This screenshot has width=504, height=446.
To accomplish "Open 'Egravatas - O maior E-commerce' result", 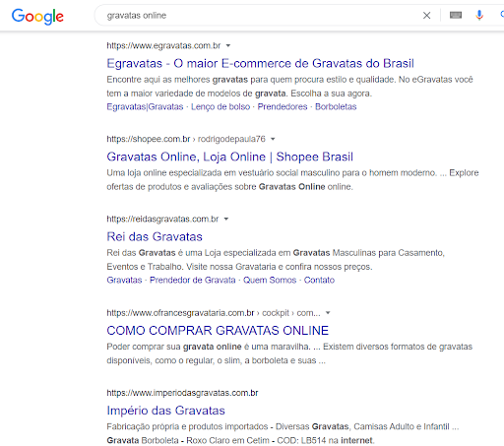I will coord(260,63).
